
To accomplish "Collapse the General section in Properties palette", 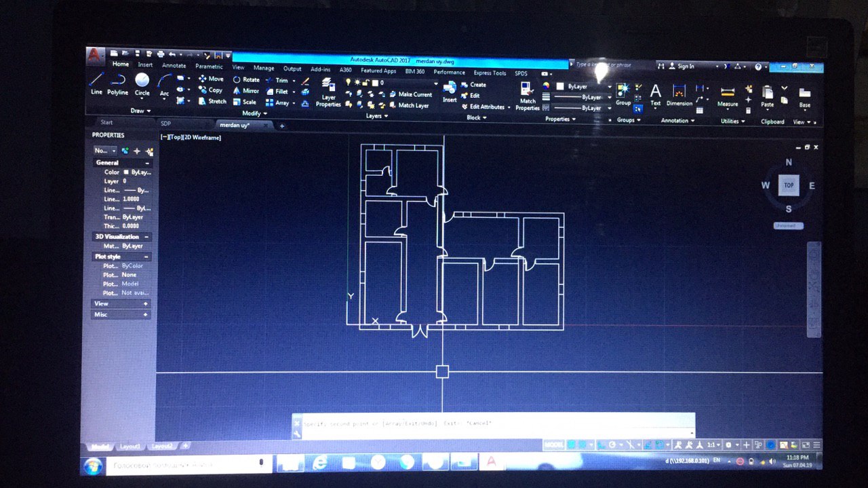I will pos(147,163).
